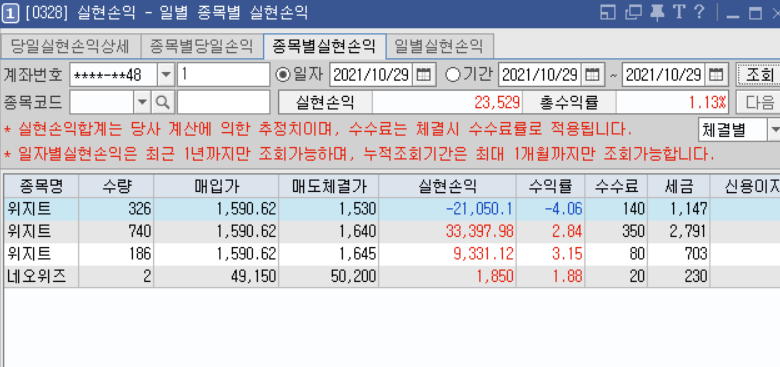780x367 pixels.
Task: Open calendar picker for 일자 date
Action: (423, 75)
